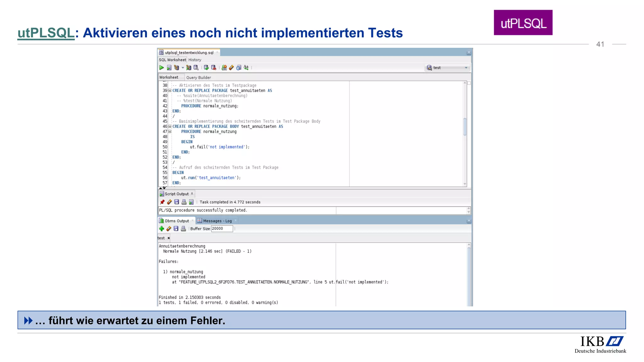This screenshot has width=644, height=362.
Task: Click the Rollback icon
Action: [x=214, y=68]
